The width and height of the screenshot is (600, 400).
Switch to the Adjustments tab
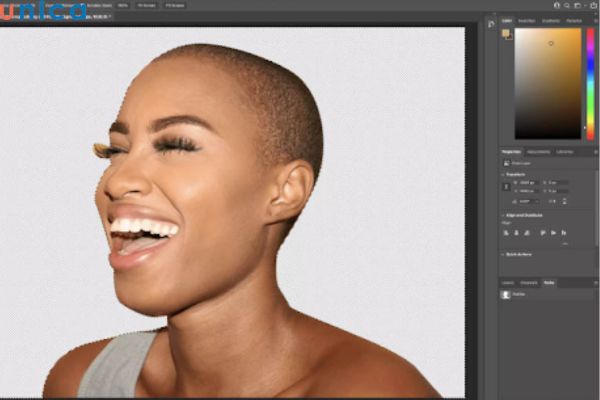coord(541,152)
